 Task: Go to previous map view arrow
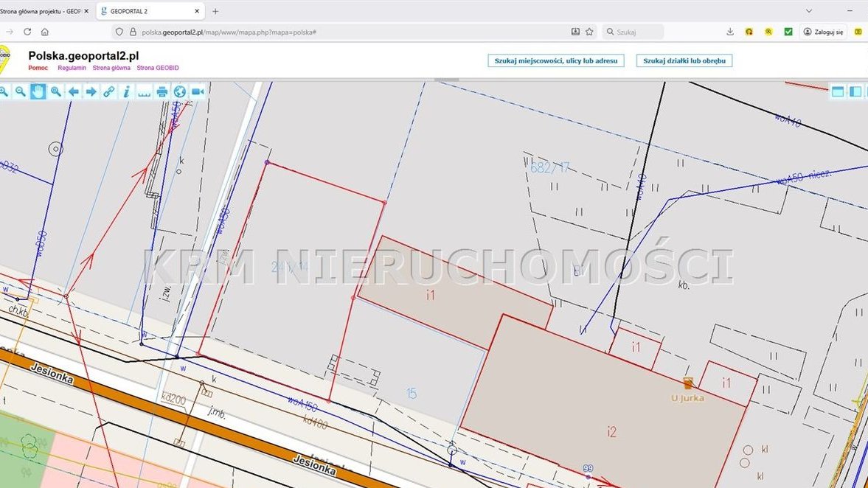pos(74,91)
